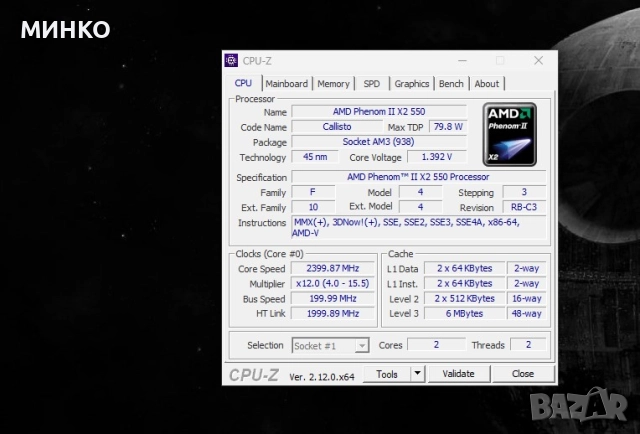Open the About tab
The height and width of the screenshot is (434, 640).
coord(487,84)
